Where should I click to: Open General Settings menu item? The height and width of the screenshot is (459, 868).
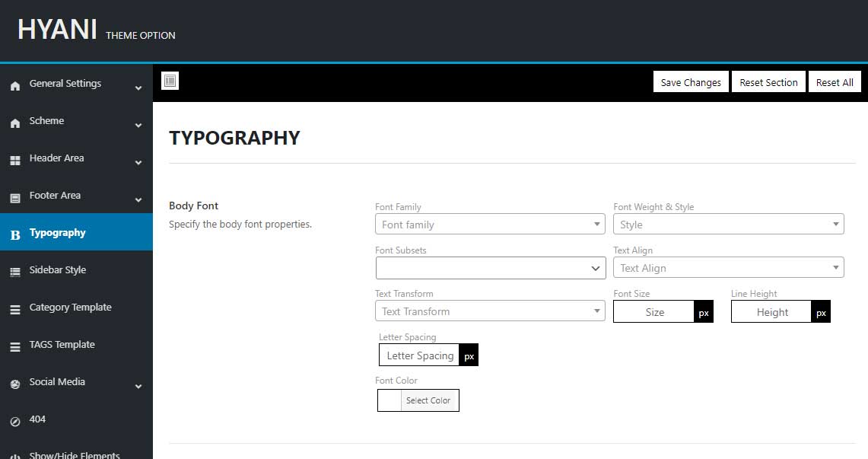(x=76, y=84)
